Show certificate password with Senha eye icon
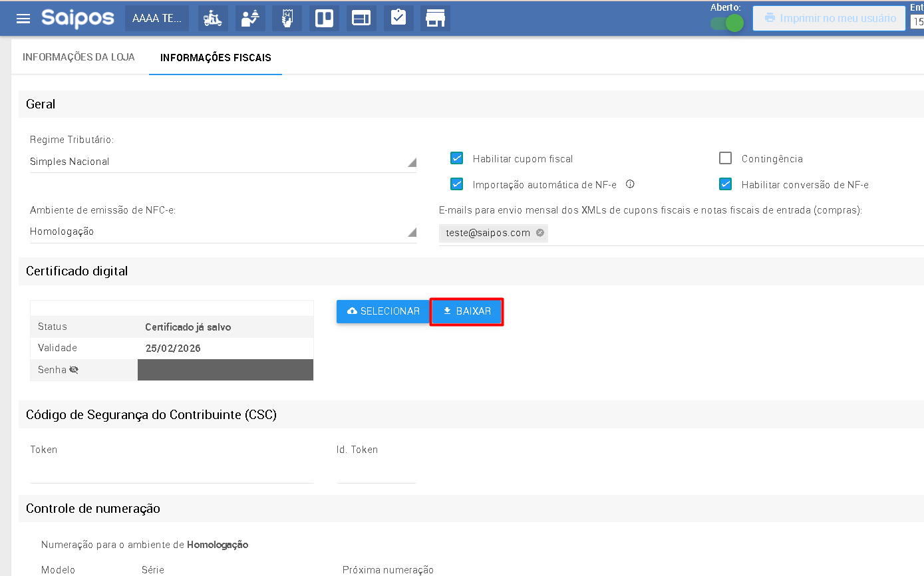 pyautogui.click(x=74, y=370)
